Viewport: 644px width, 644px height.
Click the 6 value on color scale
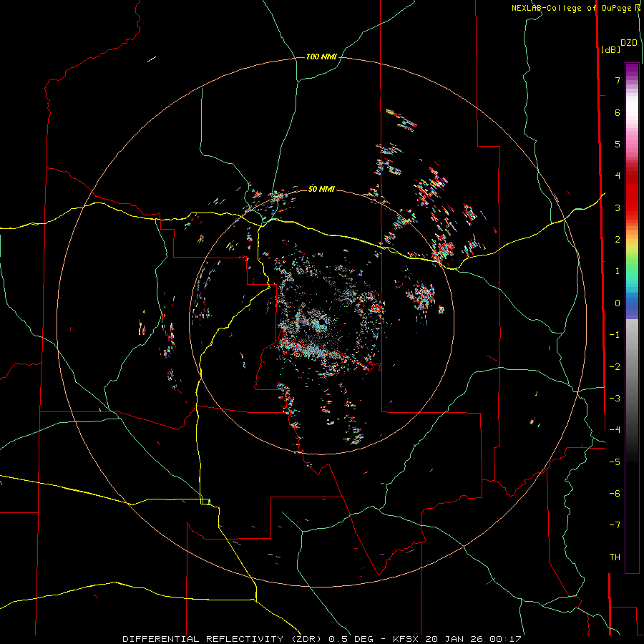tap(618, 112)
